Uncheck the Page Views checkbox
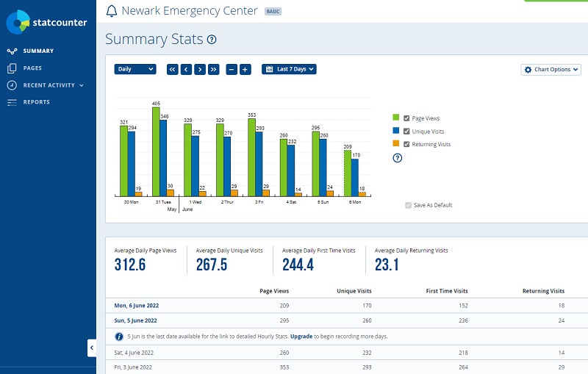Screen dimensions: 588x374 click(406, 118)
